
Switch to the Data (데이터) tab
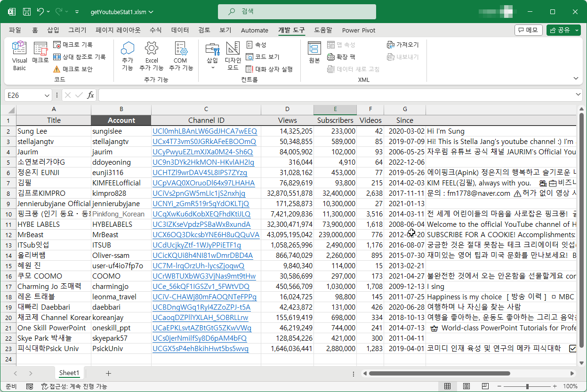pyautogui.click(x=180, y=30)
